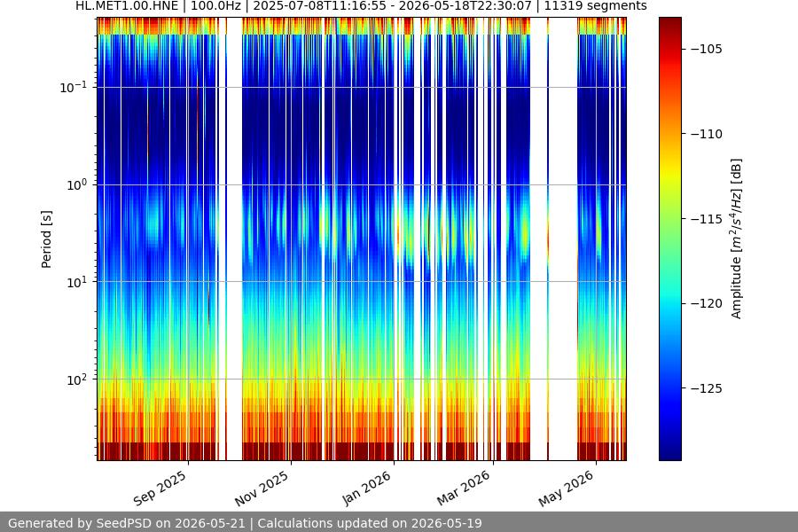The width and height of the screenshot is (798, 532).
Task: Click the white data gap before Nov 2025
Action: click(x=234, y=239)
